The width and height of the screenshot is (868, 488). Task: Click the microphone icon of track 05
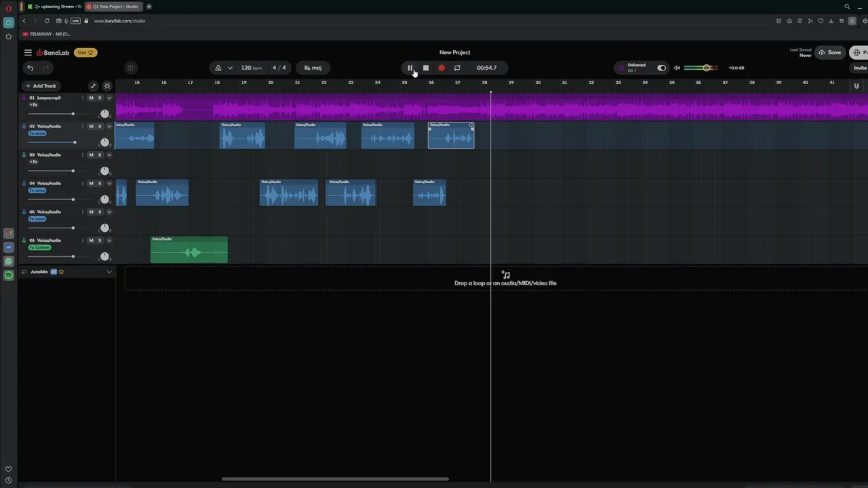(x=24, y=211)
